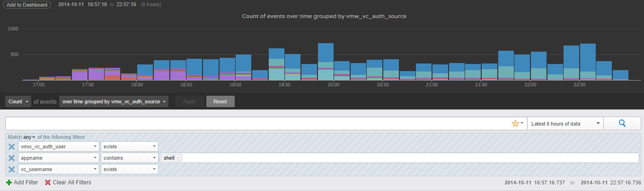Click the tall chart bar at 20:00
Image resolution: width=644 pixels, height=191 pixels.
[326, 62]
